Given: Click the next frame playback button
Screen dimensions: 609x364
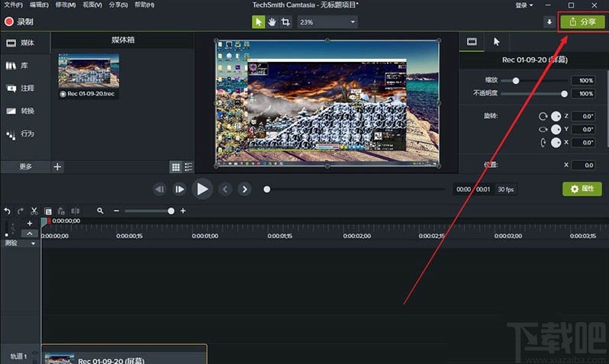Looking at the screenshot, I should pos(179,189).
